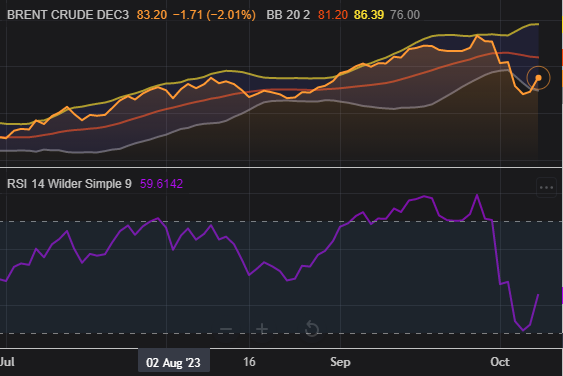Select the circled last price marker dot

pos(538,78)
